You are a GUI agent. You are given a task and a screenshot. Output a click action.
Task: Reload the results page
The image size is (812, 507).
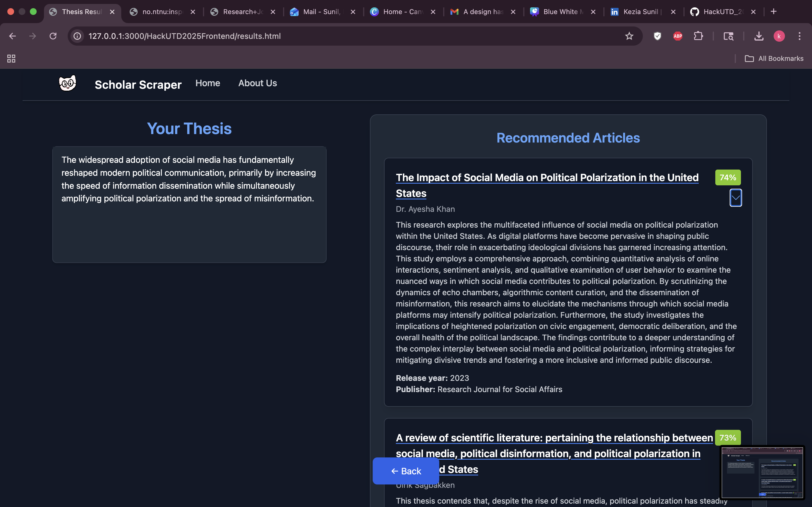point(53,36)
